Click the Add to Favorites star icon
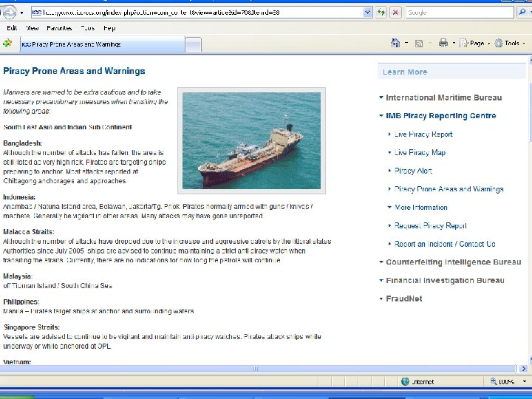The image size is (532, 399). click(x=7, y=44)
